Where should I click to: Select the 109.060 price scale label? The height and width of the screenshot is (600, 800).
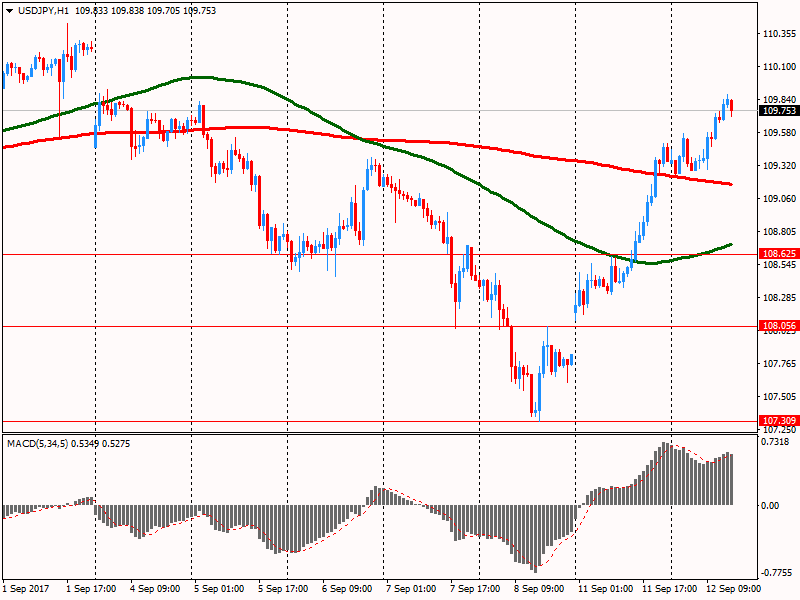click(x=779, y=198)
